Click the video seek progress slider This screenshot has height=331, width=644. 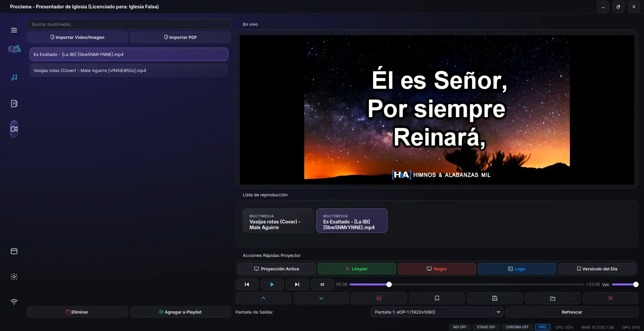tap(467, 284)
